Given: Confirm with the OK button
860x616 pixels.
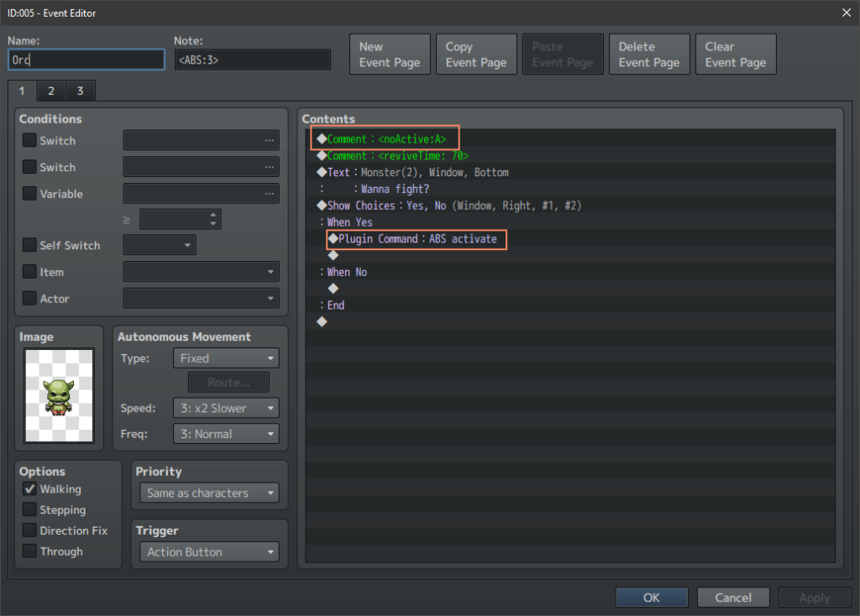Looking at the screenshot, I should (x=652, y=598).
